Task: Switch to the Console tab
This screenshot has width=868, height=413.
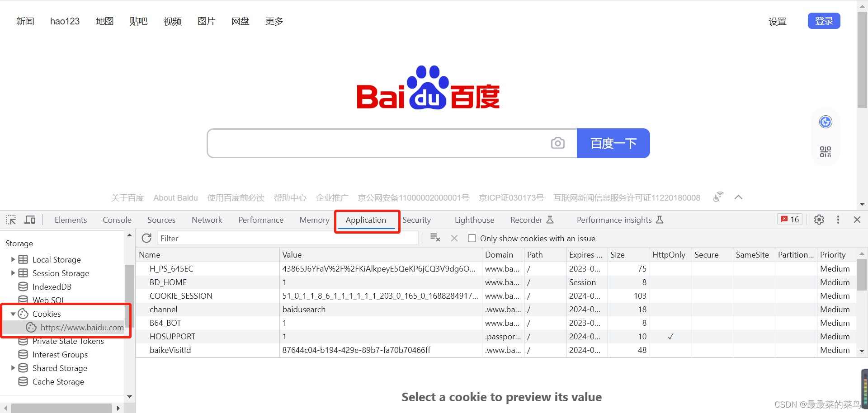Action: [117, 220]
